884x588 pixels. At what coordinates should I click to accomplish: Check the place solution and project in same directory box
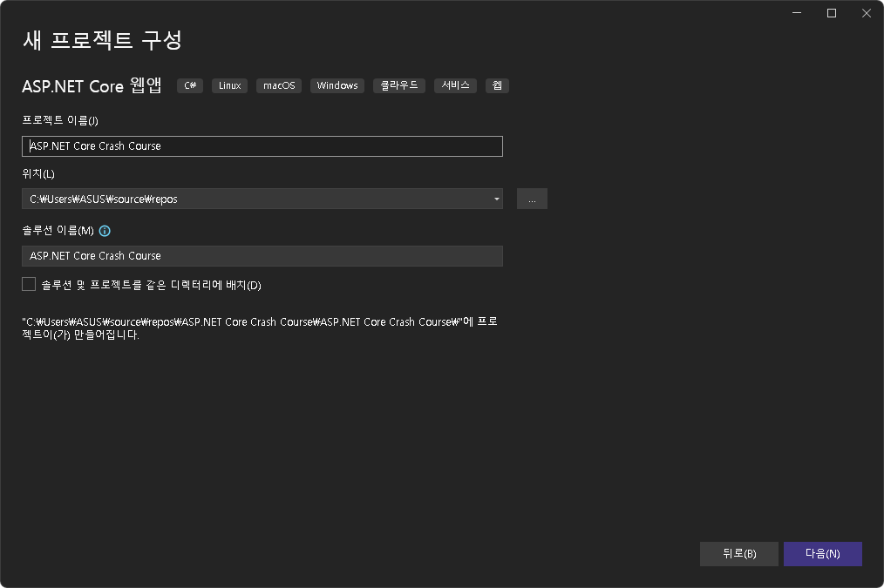click(x=29, y=284)
